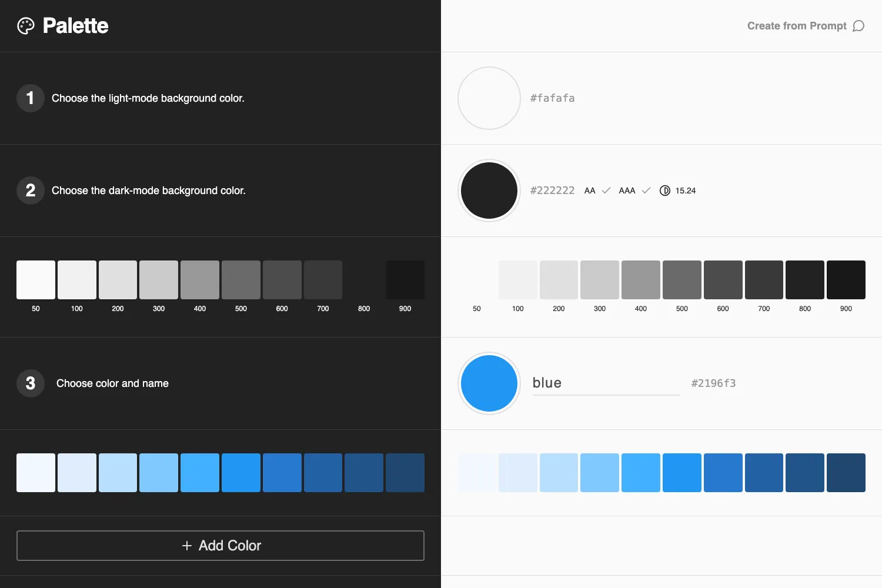Select gray 800 swatch in light panel
Image resolution: width=882 pixels, height=588 pixels.
(x=805, y=280)
